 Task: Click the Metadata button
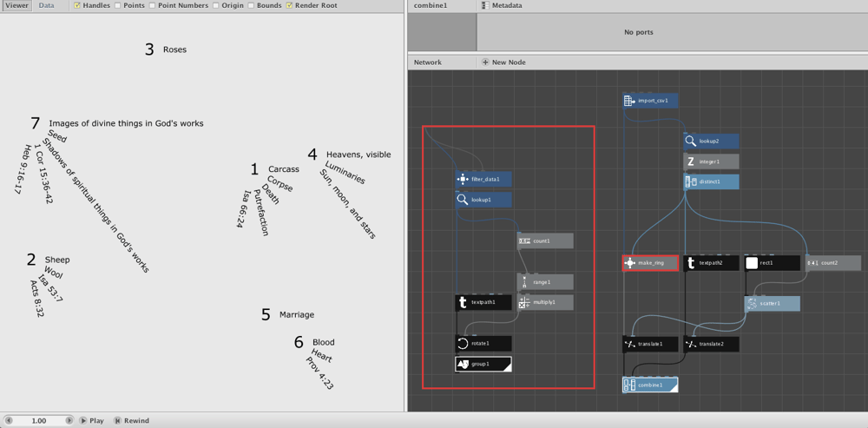[503, 5]
